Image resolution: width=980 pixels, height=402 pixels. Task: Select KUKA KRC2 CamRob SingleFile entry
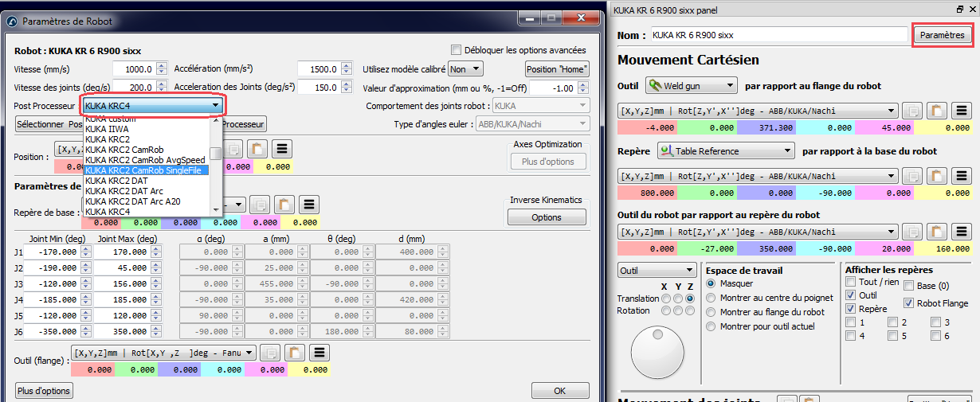(x=145, y=170)
